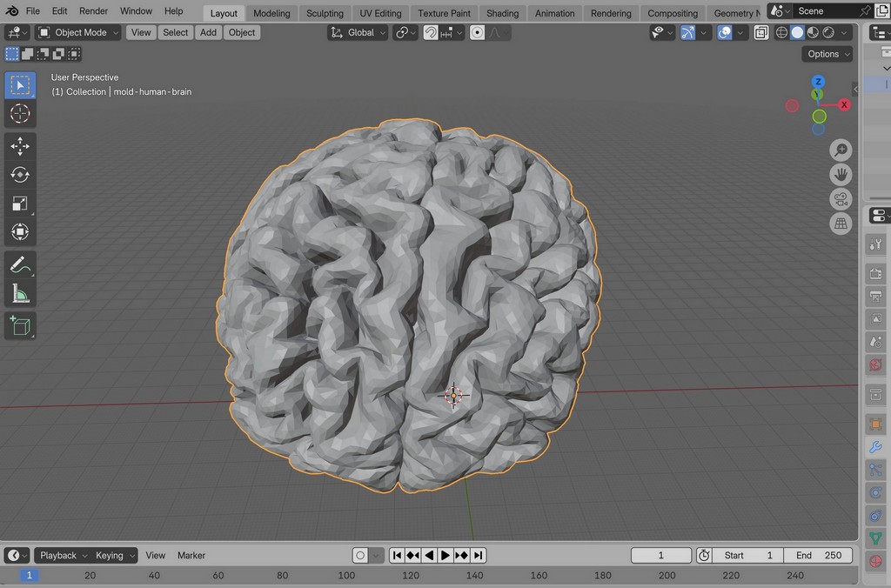The image size is (891, 588).
Task: Switch to material preview shading
Action: click(x=813, y=32)
